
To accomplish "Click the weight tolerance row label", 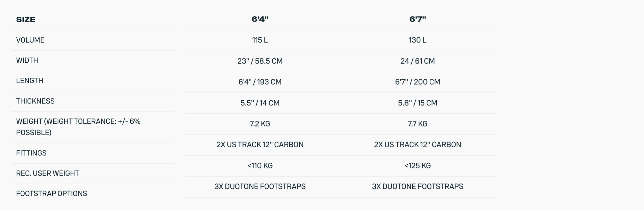I will click(78, 127).
